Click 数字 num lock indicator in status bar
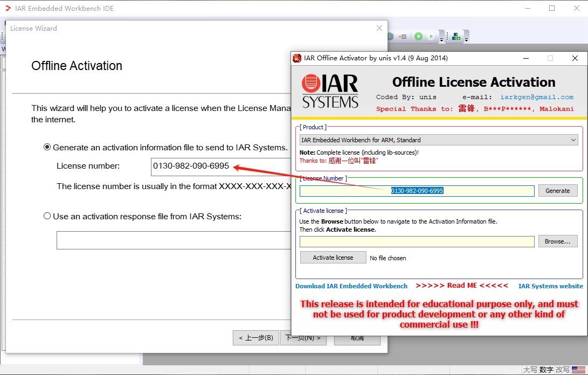The image size is (588, 375). click(x=547, y=370)
